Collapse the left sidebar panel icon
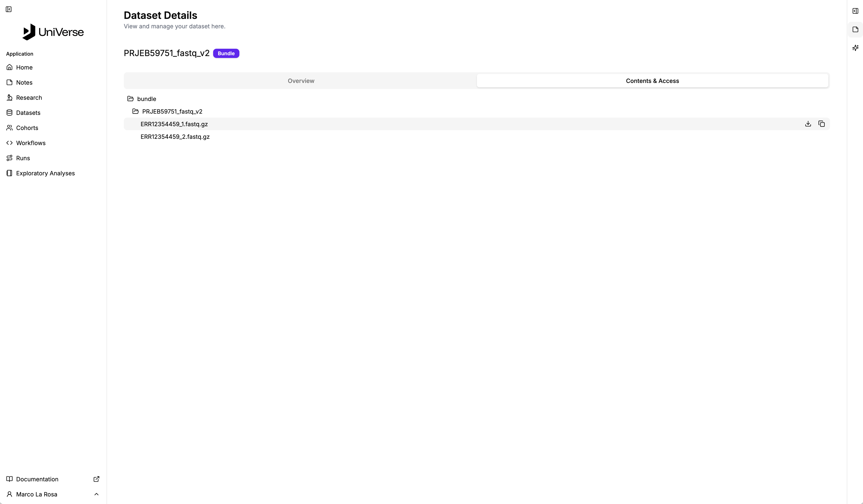Viewport: 863px width, 504px height. [9, 9]
